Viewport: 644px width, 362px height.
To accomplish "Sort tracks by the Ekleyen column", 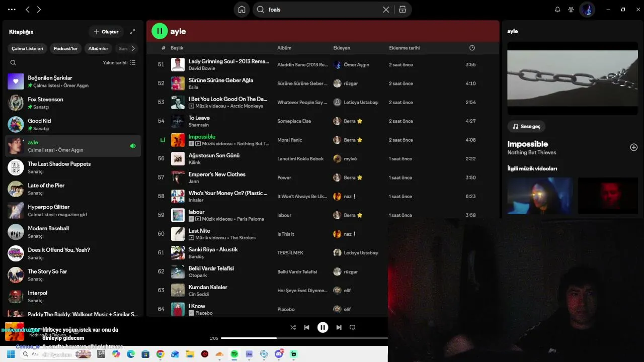I will [342, 48].
